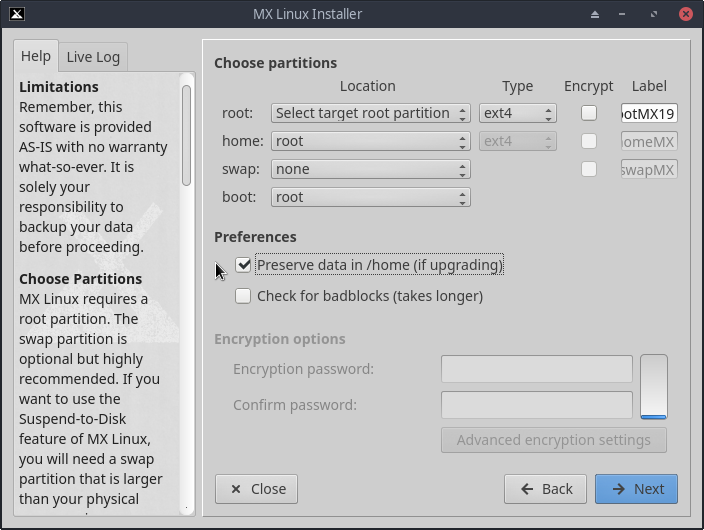Screen dimensions: 704x530
Task: Expand the home location dropdown
Action: coord(370,141)
